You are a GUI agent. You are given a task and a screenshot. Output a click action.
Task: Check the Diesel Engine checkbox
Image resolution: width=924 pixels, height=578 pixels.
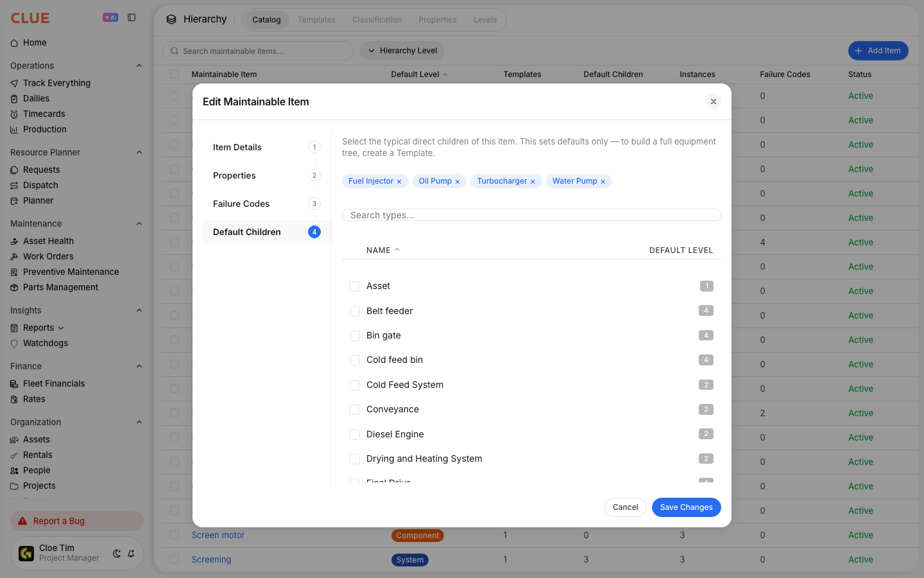tap(355, 435)
